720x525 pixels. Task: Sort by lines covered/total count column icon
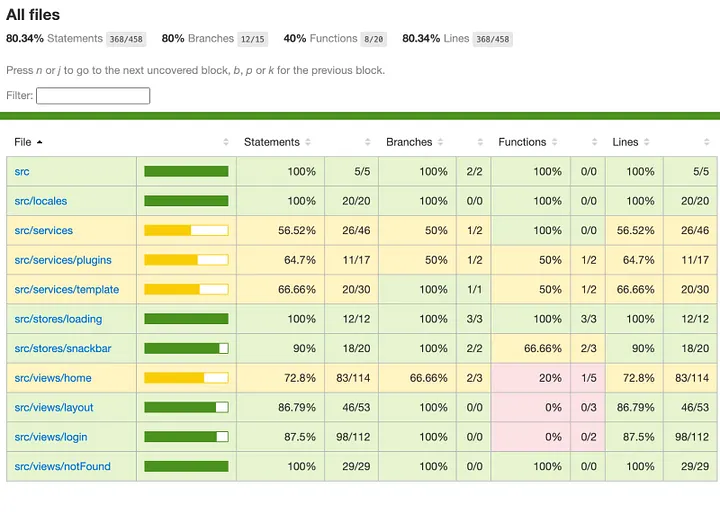coord(707,142)
